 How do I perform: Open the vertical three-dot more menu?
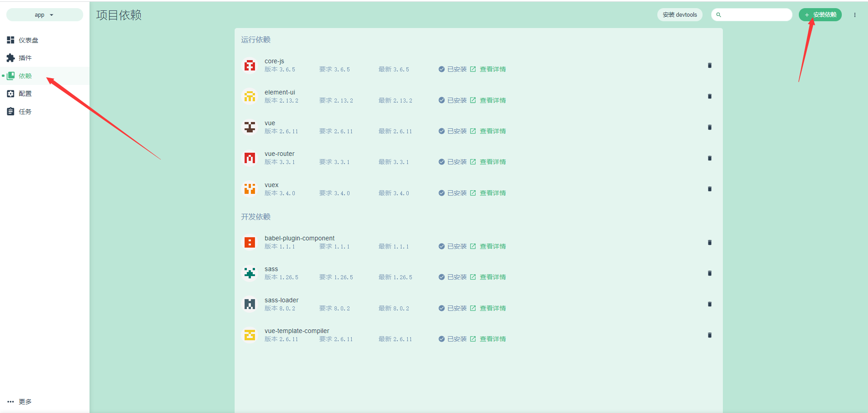(x=854, y=15)
